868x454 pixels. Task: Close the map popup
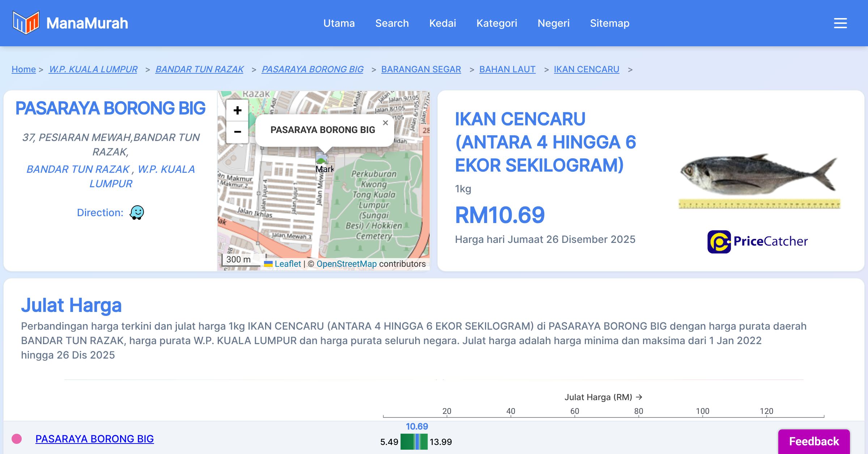coord(386,123)
